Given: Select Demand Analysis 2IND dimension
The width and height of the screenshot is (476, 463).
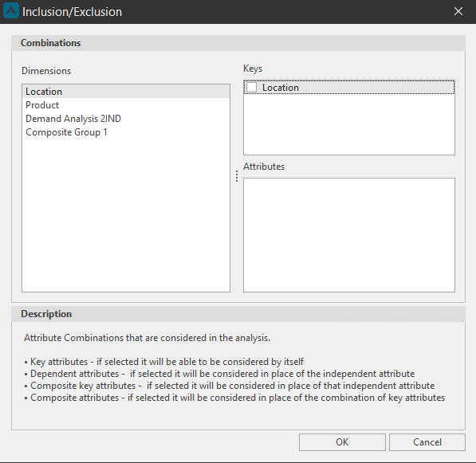Looking at the screenshot, I should (x=126, y=119).
